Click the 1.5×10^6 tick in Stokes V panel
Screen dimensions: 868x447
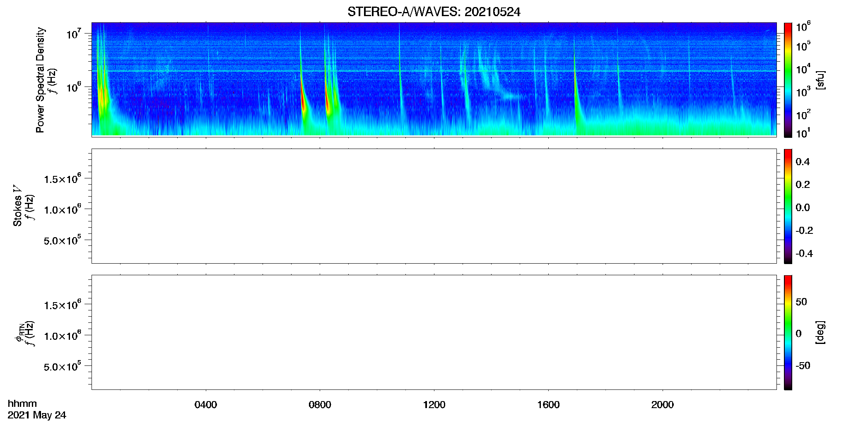(63, 179)
